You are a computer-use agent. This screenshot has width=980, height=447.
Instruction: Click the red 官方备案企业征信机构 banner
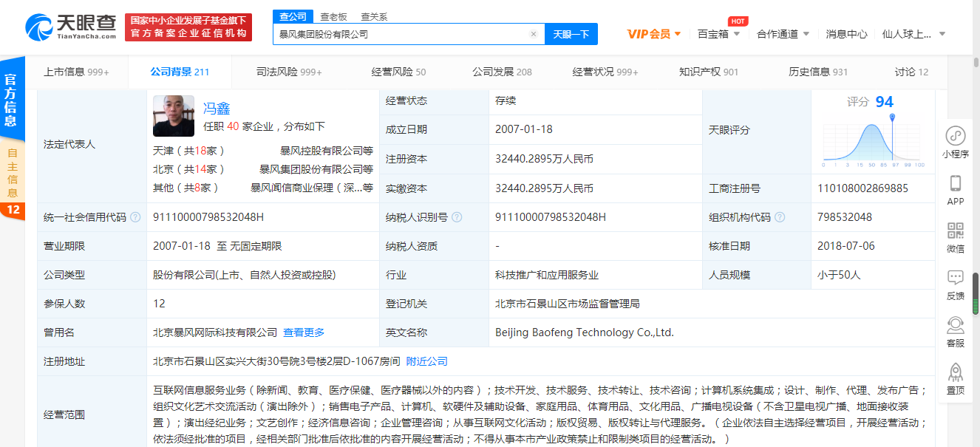(x=188, y=27)
